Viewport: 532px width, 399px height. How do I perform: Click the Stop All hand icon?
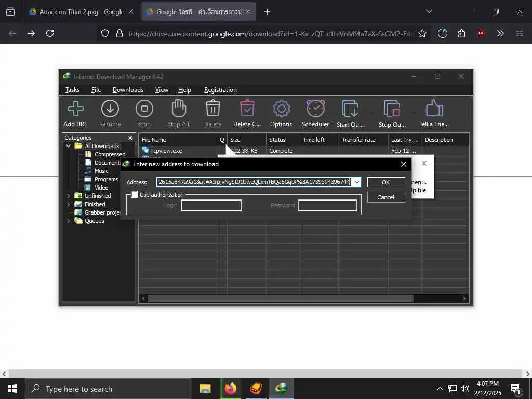[x=179, y=109]
